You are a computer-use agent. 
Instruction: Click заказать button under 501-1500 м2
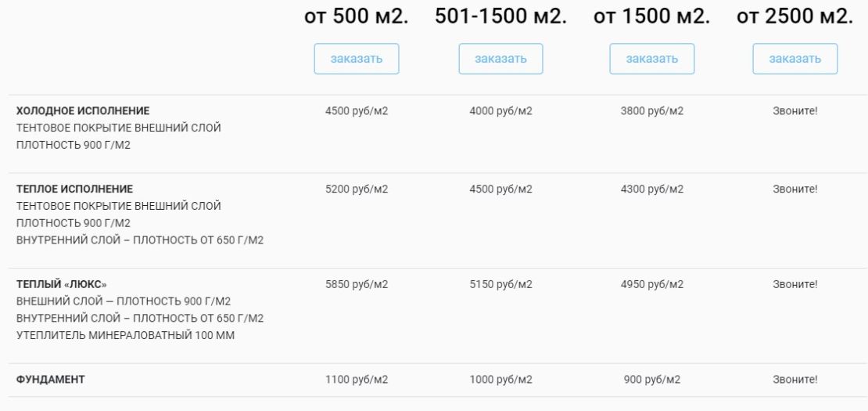coord(501,59)
